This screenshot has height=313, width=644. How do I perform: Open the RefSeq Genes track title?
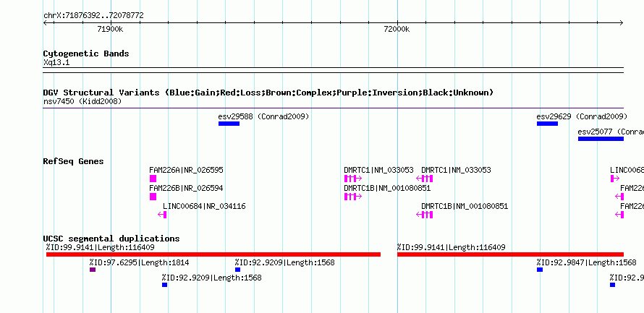[74, 161]
